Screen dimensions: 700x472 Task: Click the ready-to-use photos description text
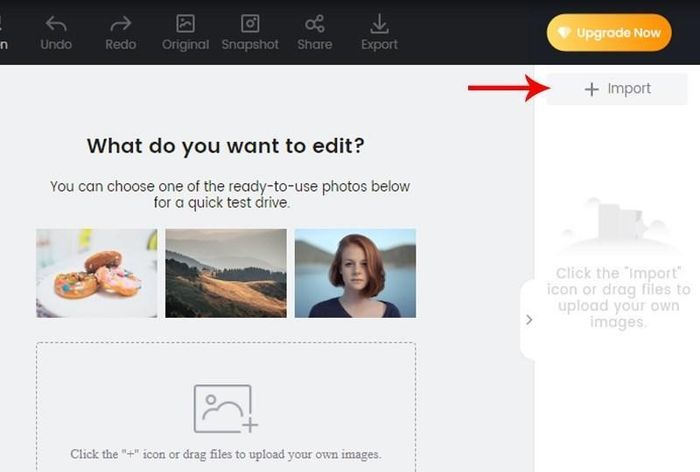coord(229,194)
